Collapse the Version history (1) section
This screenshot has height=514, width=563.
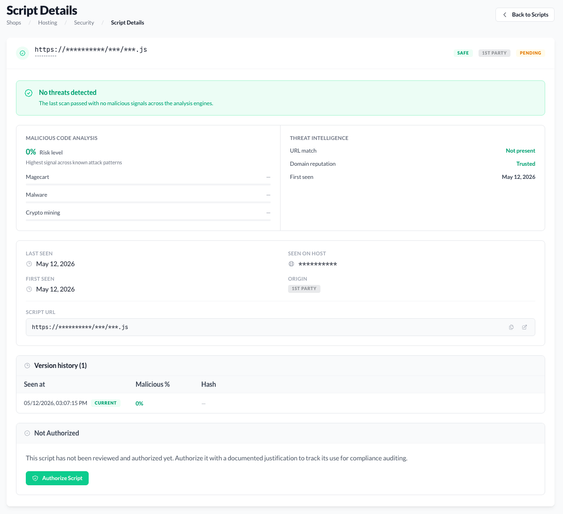pos(280,366)
